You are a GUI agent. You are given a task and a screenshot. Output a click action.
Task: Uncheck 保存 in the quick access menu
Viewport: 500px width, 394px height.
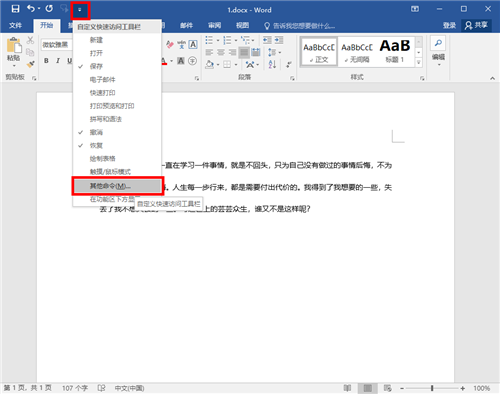point(117,66)
